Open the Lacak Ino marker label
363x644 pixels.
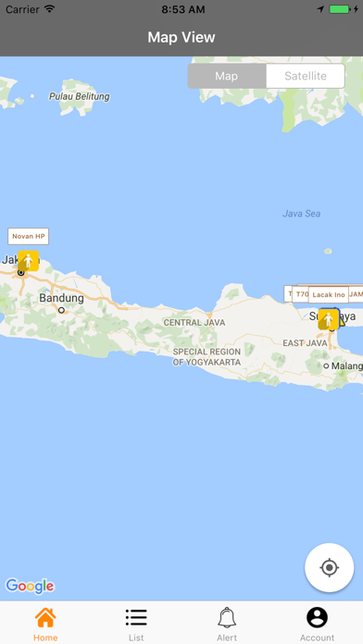tap(329, 294)
